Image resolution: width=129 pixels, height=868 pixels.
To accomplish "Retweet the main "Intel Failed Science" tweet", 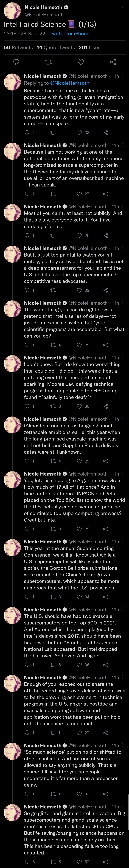I will pos(48,62).
